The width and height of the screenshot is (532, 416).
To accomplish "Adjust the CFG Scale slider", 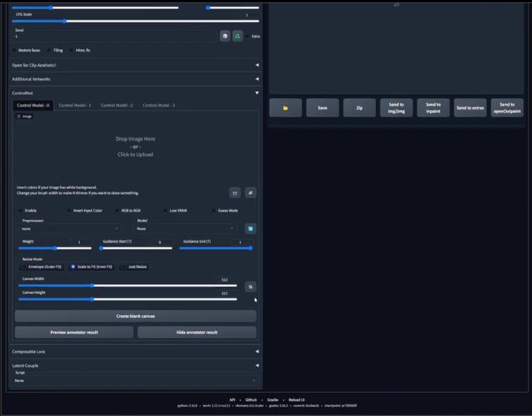I will click(x=135, y=21).
